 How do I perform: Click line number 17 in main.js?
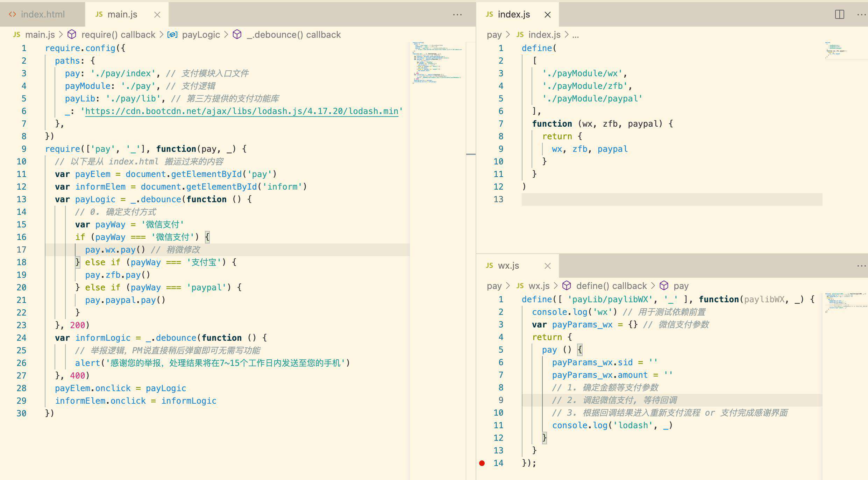coord(21,250)
